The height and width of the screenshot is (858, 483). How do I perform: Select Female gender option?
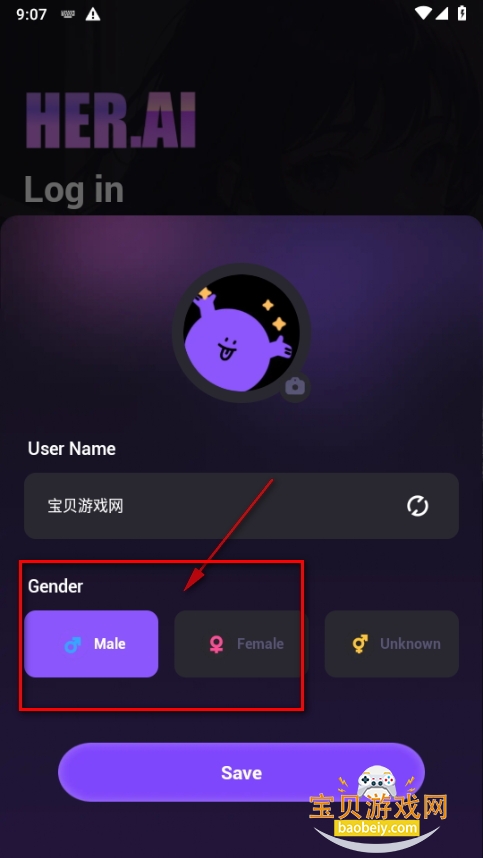[x=241, y=644]
